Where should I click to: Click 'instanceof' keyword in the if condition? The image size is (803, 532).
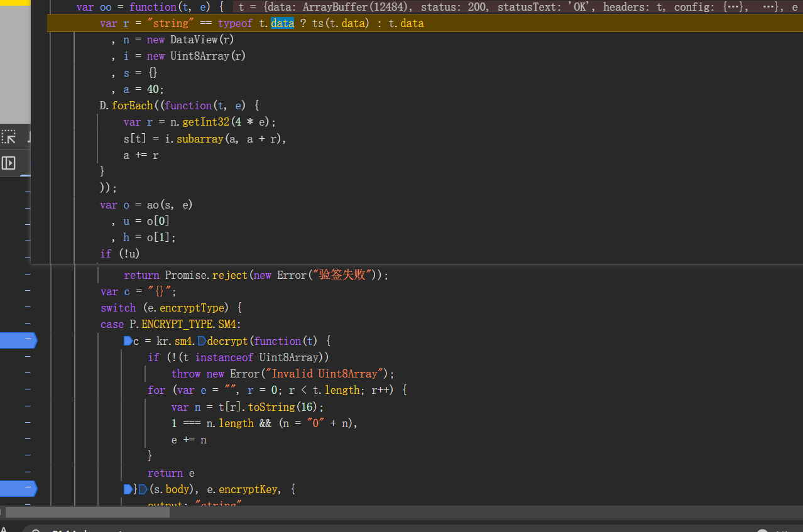click(x=224, y=357)
